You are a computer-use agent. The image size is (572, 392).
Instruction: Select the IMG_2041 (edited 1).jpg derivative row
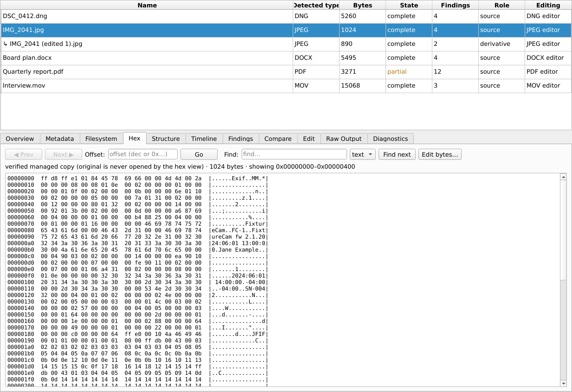286,44
